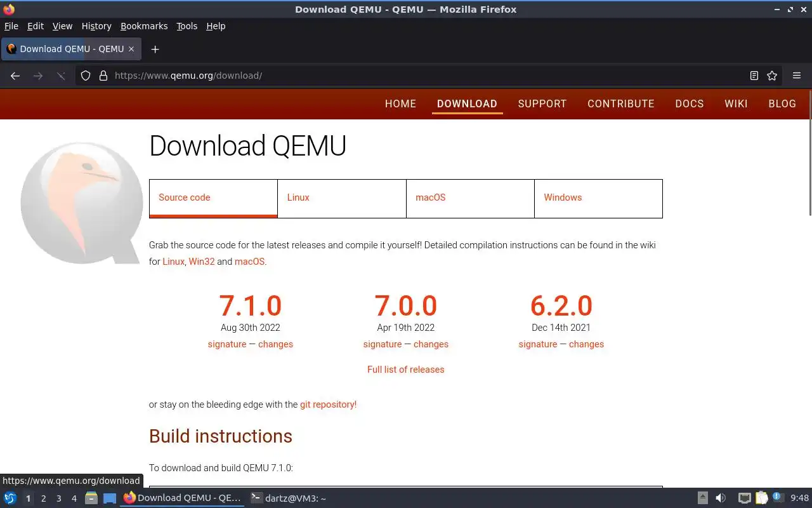Open DOCS in site navigation
The image size is (812, 508).
coord(690,104)
